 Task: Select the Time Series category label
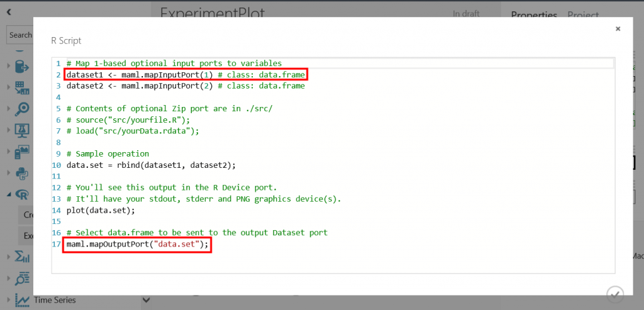(x=55, y=300)
